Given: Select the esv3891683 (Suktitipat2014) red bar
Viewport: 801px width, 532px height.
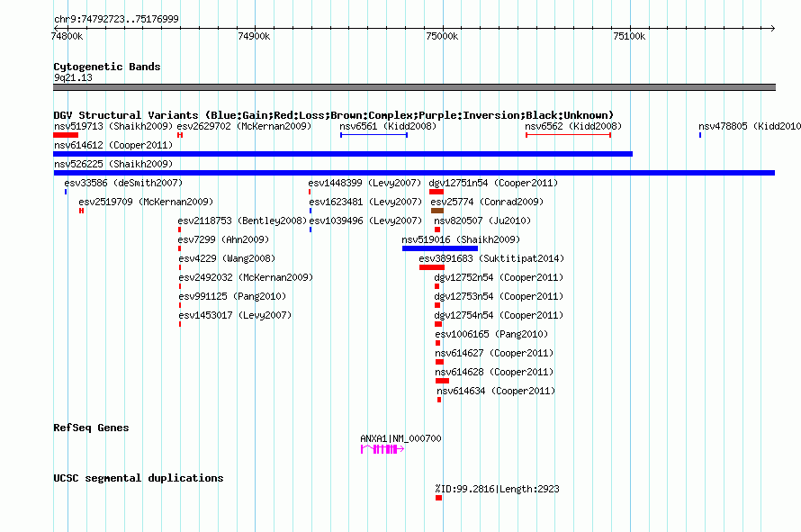Looking at the screenshot, I should click(x=432, y=267).
